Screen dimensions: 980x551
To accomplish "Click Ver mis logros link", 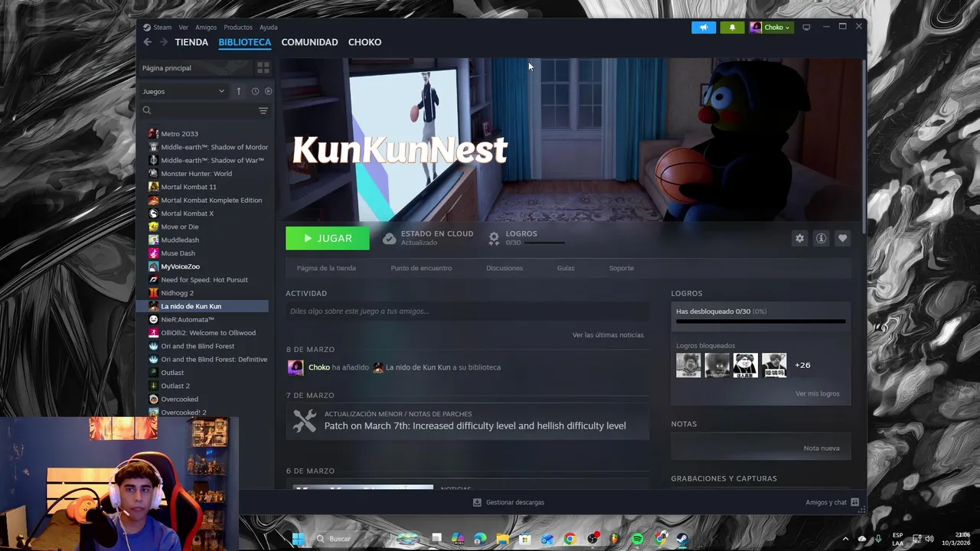I will tap(817, 393).
